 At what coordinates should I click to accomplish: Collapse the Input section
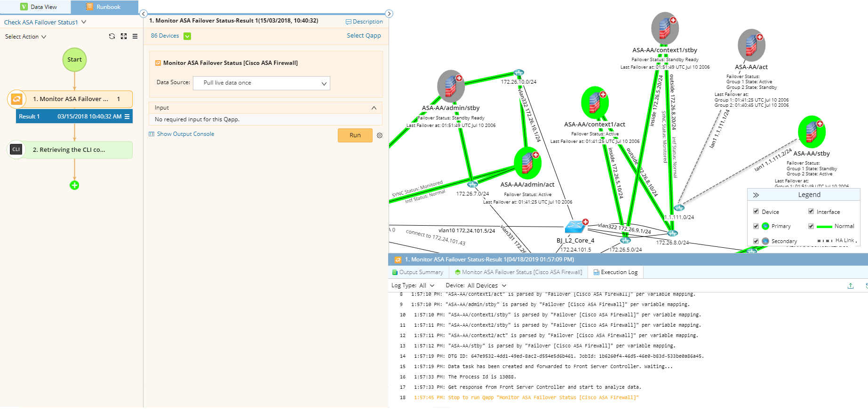pos(374,108)
